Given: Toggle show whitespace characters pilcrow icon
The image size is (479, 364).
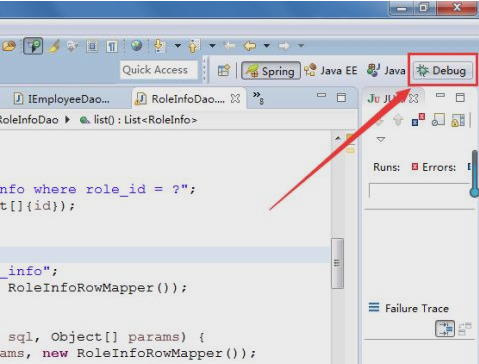Looking at the screenshot, I should click(x=112, y=46).
